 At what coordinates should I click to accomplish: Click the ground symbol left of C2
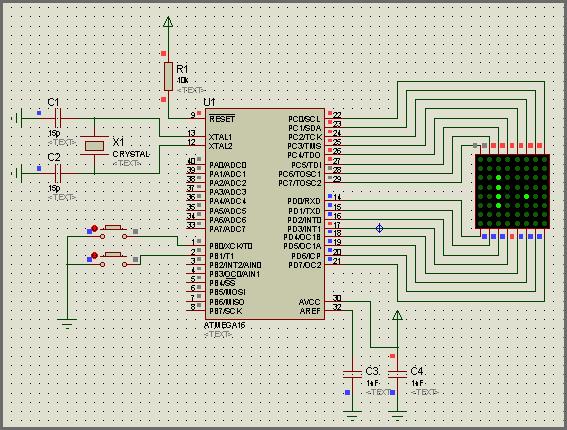tap(17, 173)
